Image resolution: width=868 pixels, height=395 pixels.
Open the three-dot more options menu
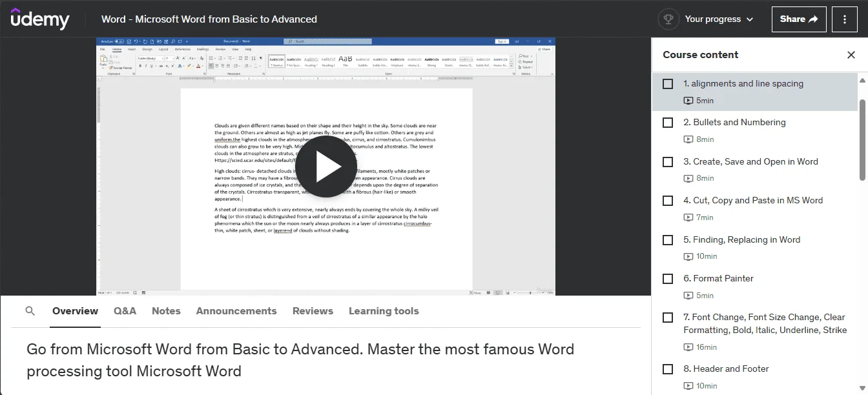coord(845,19)
